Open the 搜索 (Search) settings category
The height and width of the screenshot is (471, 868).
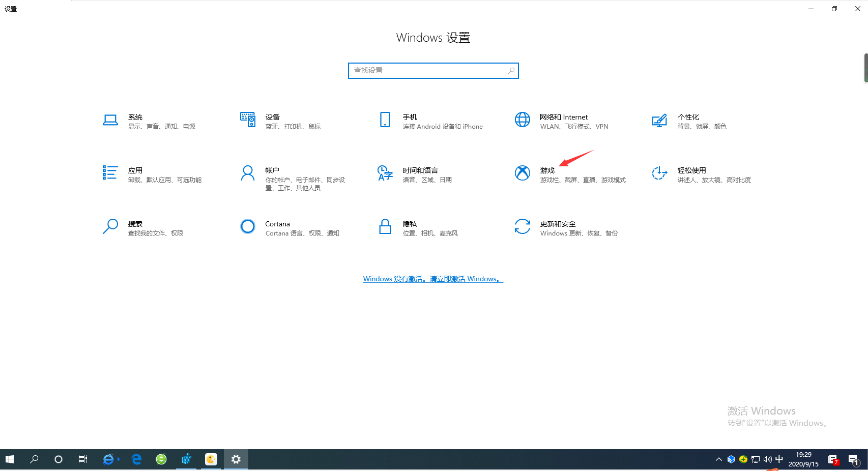[x=143, y=228]
